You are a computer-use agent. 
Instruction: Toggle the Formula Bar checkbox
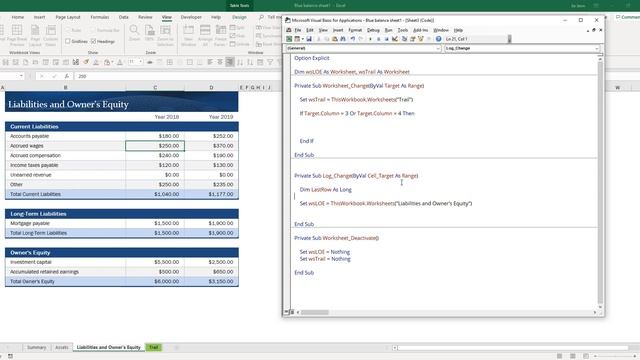(93, 30)
